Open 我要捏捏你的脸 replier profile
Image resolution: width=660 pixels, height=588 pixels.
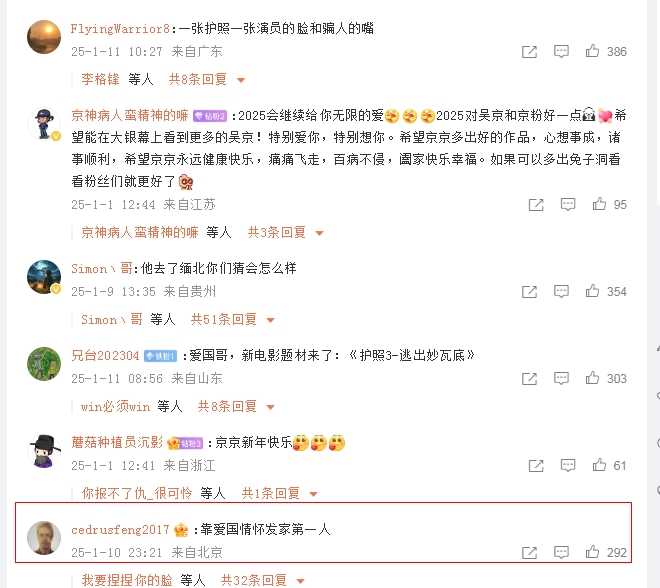(x=127, y=580)
